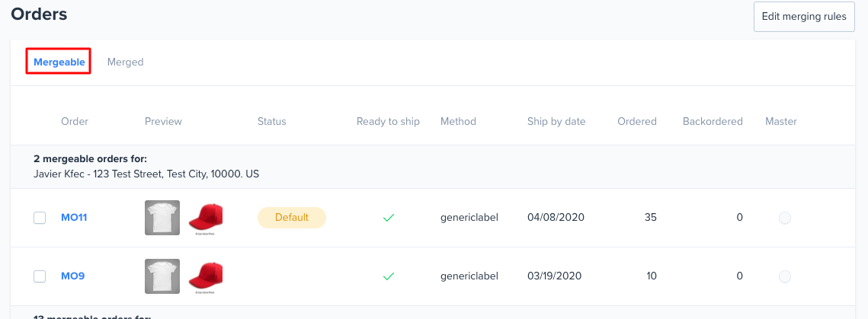Image resolution: width=868 pixels, height=319 pixels.
Task: Open the Edit merging rules button
Action: click(804, 17)
